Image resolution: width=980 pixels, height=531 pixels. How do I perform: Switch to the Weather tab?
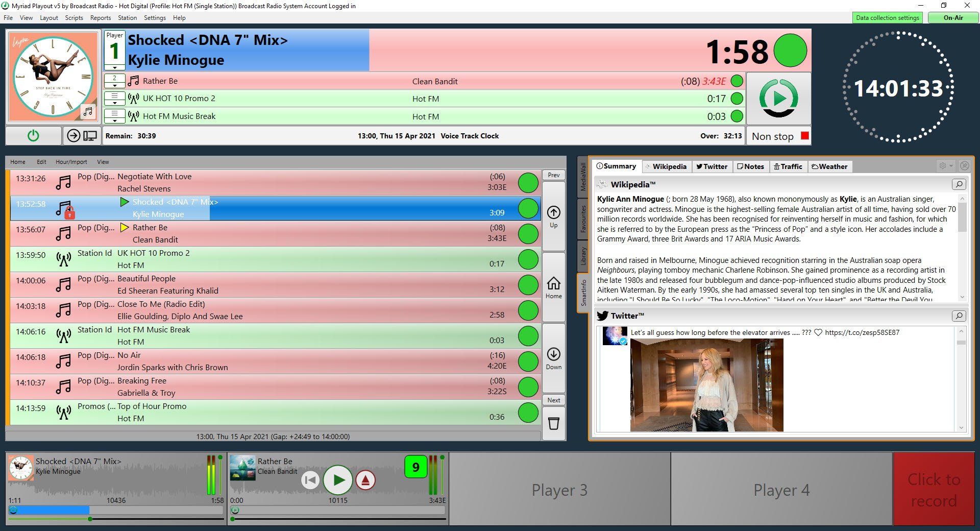(x=829, y=166)
